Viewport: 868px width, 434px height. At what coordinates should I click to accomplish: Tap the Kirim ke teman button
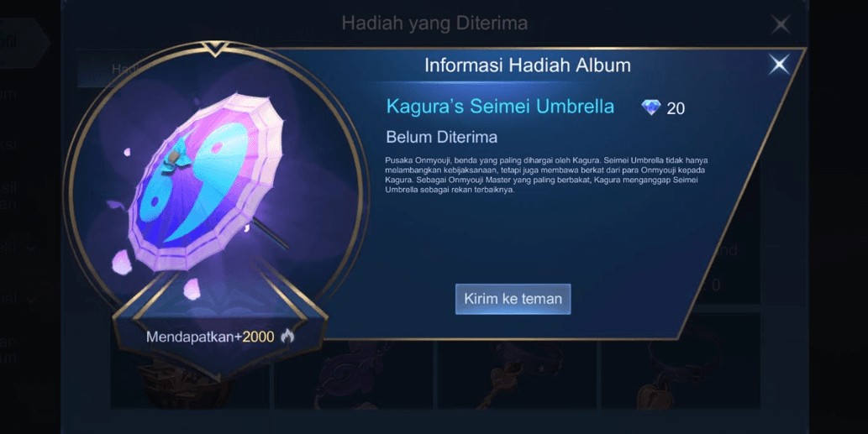[x=513, y=299]
